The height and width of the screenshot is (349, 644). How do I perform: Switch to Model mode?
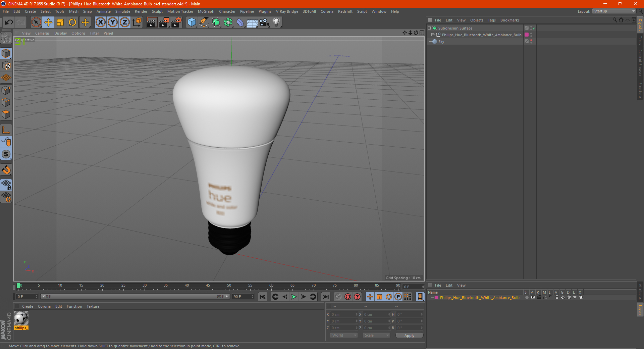pos(6,54)
